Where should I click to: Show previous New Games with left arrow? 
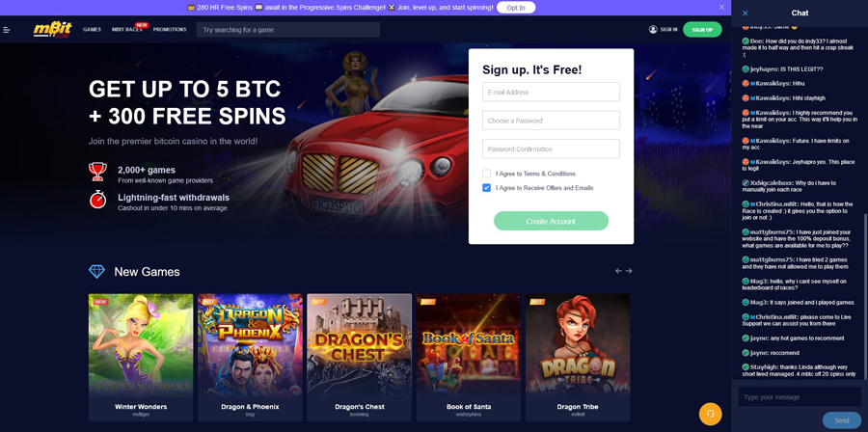(x=618, y=271)
